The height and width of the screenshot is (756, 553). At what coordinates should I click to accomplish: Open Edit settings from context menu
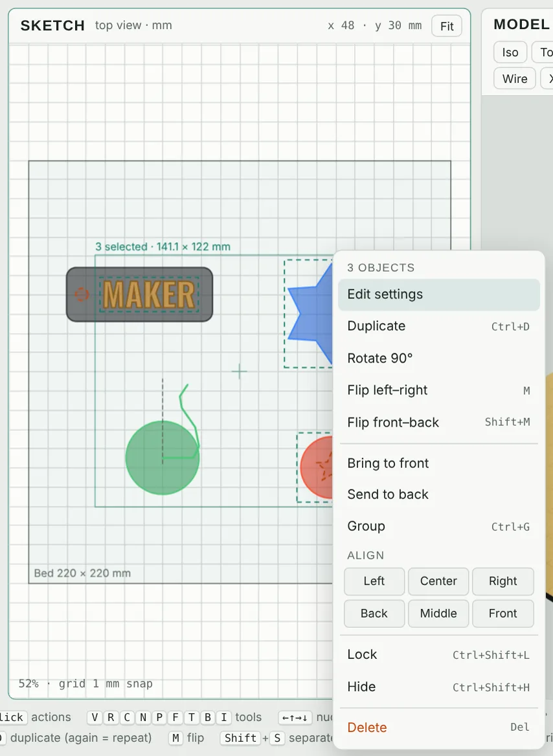pyautogui.click(x=438, y=295)
